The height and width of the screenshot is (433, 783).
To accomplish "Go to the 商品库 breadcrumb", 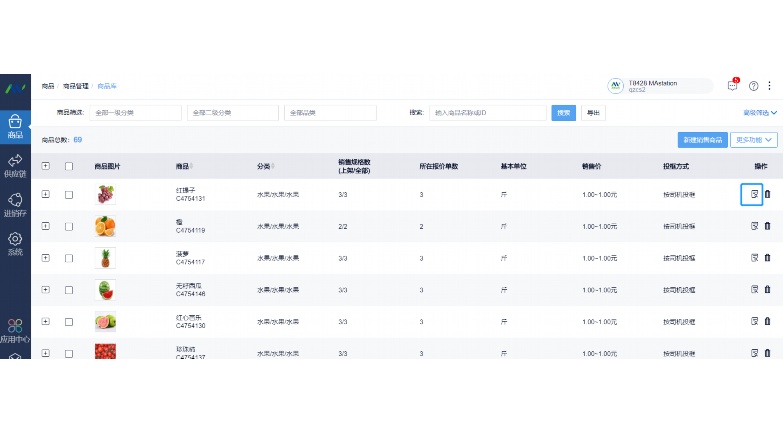I will coord(107,86).
